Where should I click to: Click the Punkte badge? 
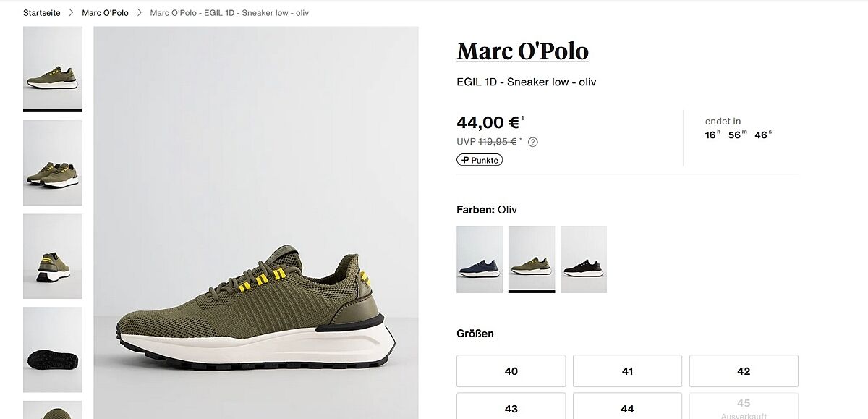pyautogui.click(x=480, y=160)
